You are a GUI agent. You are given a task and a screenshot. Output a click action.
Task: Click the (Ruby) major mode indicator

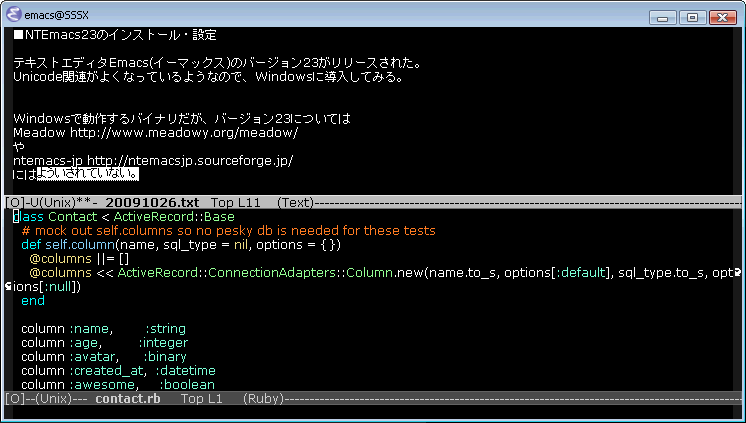pyautogui.click(x=263, y=399)
